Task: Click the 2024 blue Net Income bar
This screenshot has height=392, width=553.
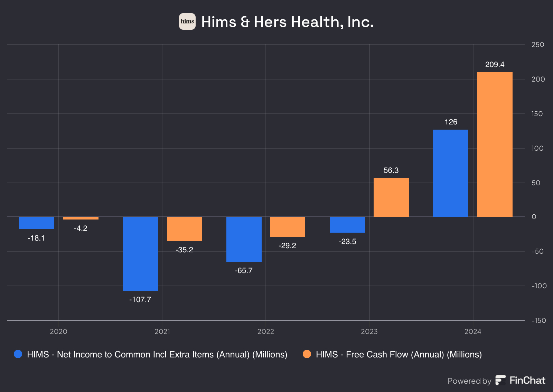Action: [451, 173]
